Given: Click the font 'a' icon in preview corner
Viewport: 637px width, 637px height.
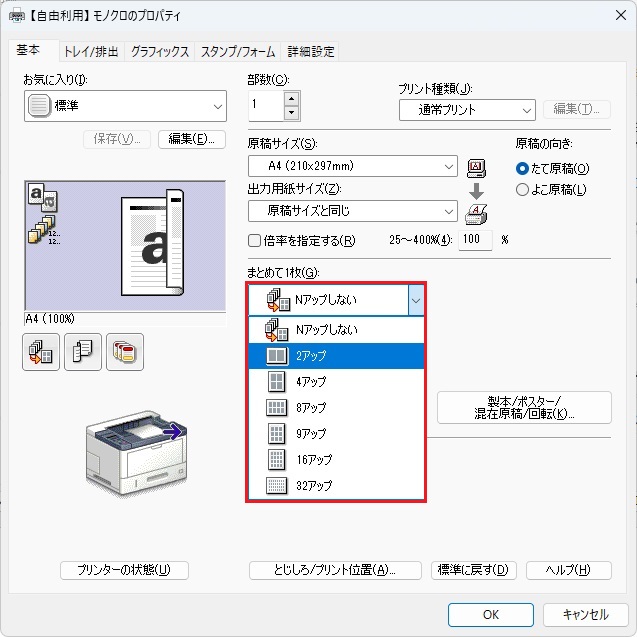Looking at the screenshot, I should (x=43, y=197).
